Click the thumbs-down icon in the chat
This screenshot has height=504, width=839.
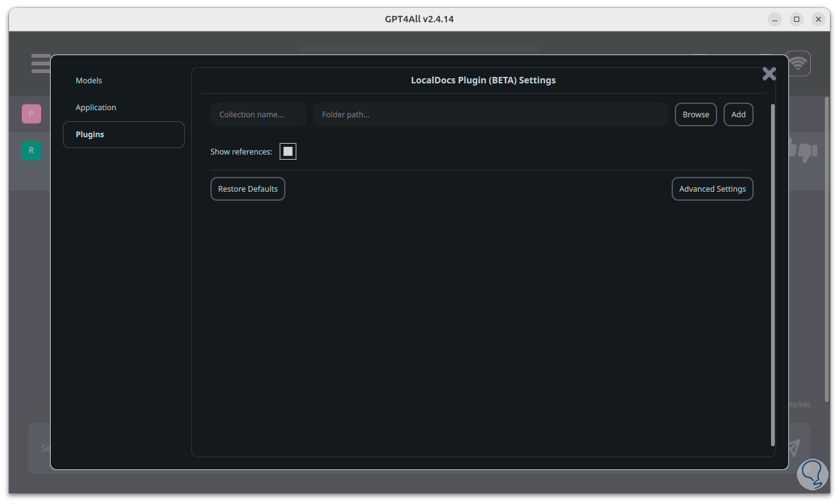click(x=808, y=151)
